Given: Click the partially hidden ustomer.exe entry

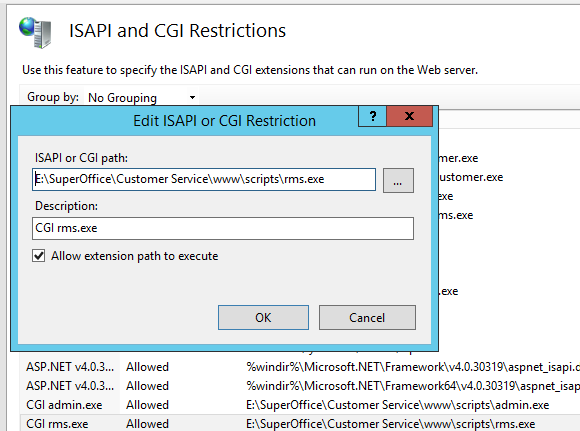Looking at the screenshot, I should [471, 177].
